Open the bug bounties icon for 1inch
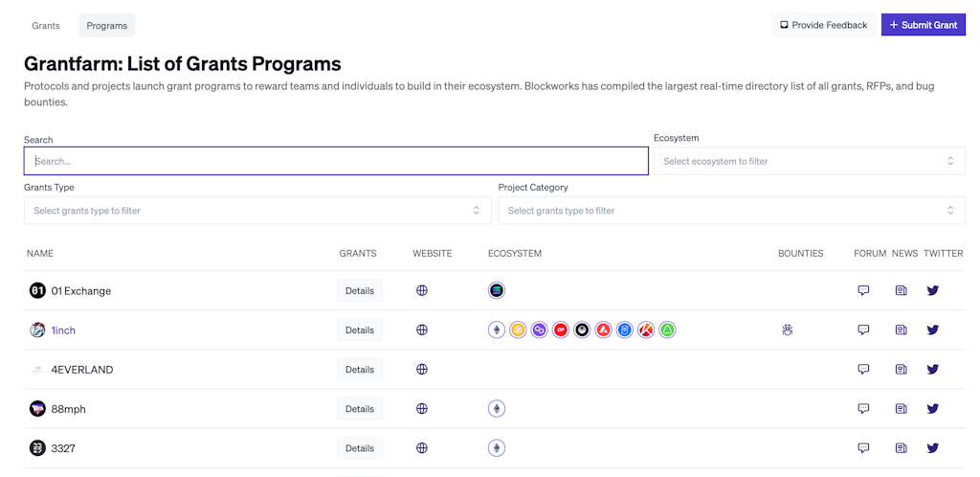The width and height of the screenshot is (980, 477). pos(787,329)
